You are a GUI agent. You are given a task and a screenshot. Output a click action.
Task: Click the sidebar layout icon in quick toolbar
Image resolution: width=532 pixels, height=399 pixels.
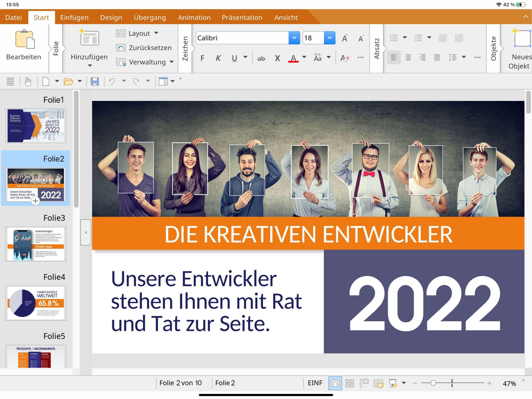click(x=163, y=81)
